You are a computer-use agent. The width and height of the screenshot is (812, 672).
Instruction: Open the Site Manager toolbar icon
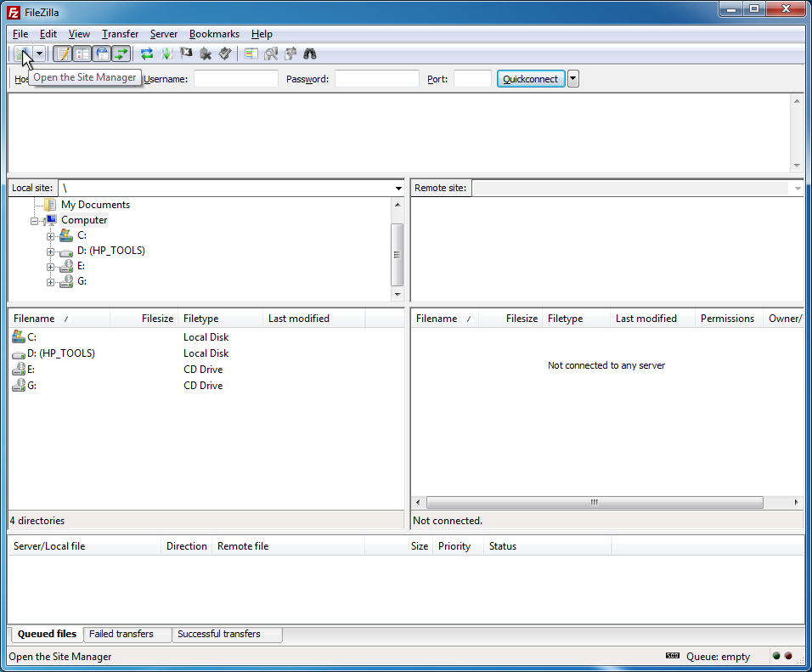(22, 54)
